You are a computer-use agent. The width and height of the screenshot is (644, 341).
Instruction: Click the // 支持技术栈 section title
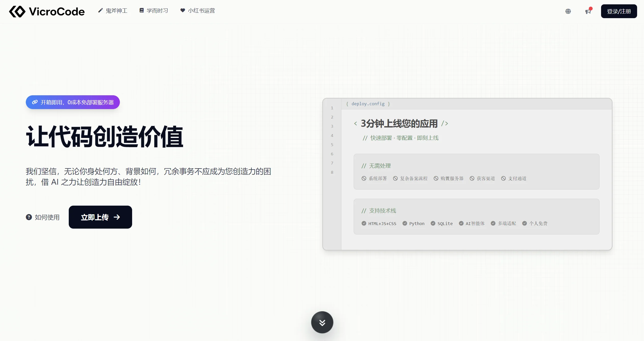[379, 211]
